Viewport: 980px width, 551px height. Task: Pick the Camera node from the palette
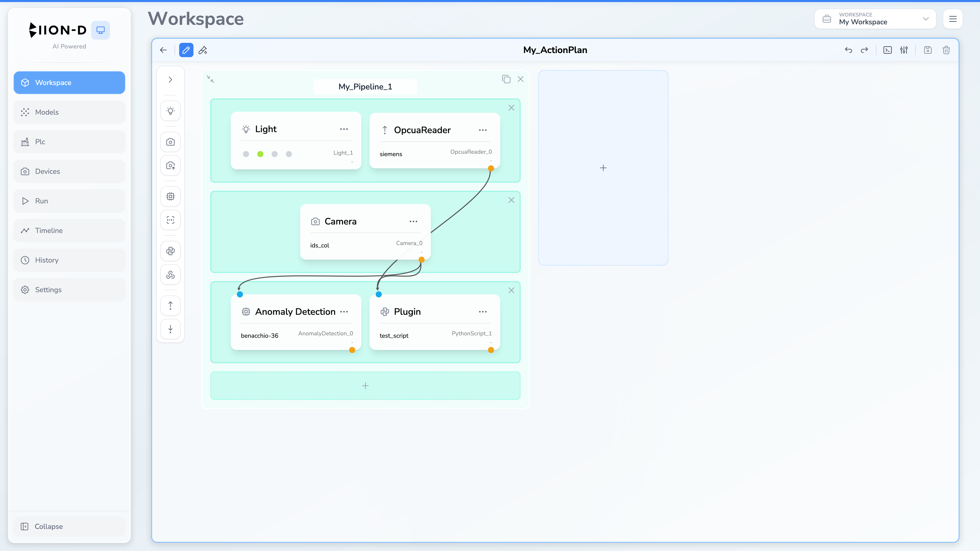click(170, 142)
